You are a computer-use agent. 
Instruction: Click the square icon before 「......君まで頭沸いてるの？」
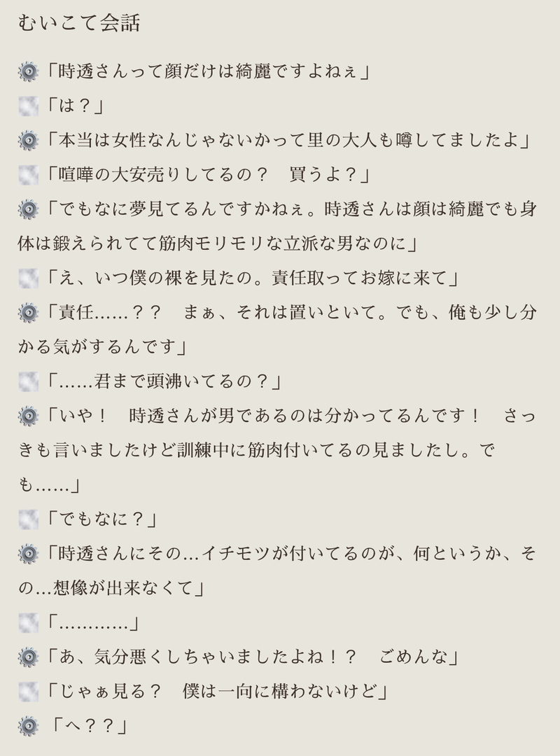tap(28, 381)
